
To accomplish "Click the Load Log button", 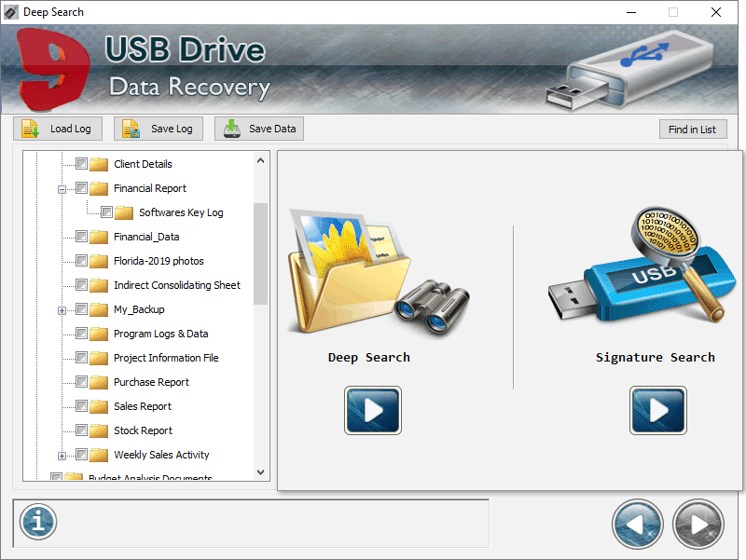I will click(58, 129).
